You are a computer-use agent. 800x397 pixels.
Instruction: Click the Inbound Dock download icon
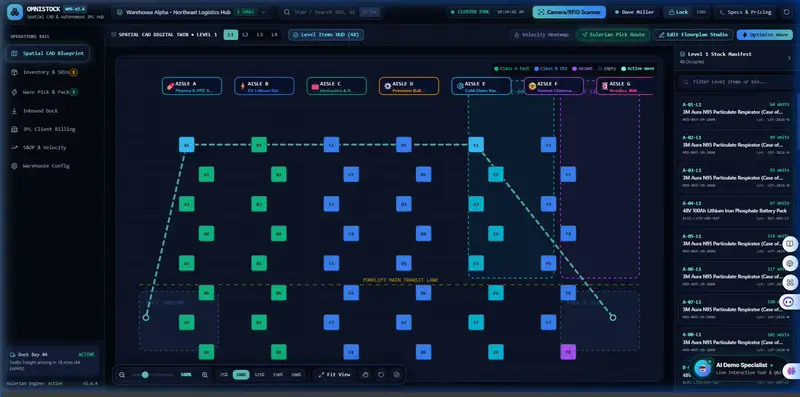tap(14, 111)
